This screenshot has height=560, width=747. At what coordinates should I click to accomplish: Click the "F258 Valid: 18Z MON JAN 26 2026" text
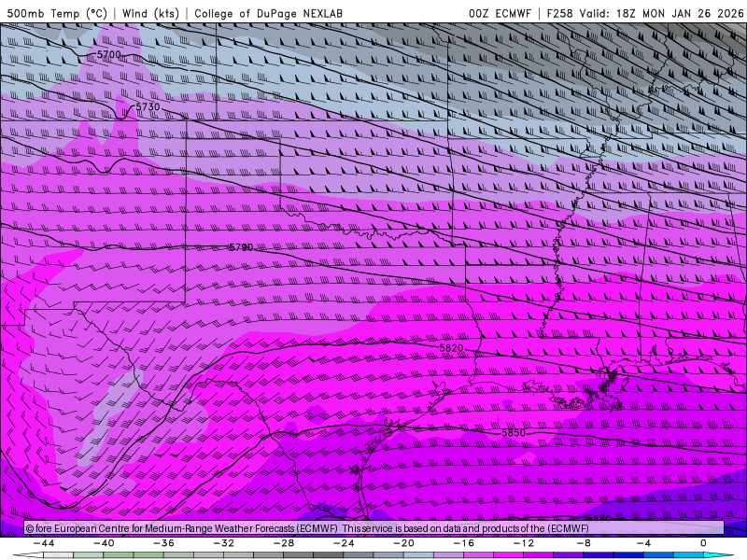(x=645, y=13)
